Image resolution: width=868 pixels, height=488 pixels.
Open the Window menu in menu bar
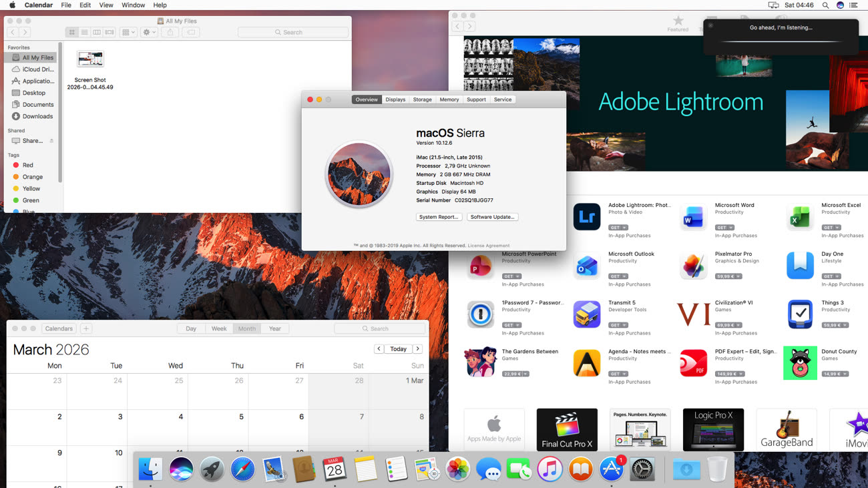click(x=133, y=5)
